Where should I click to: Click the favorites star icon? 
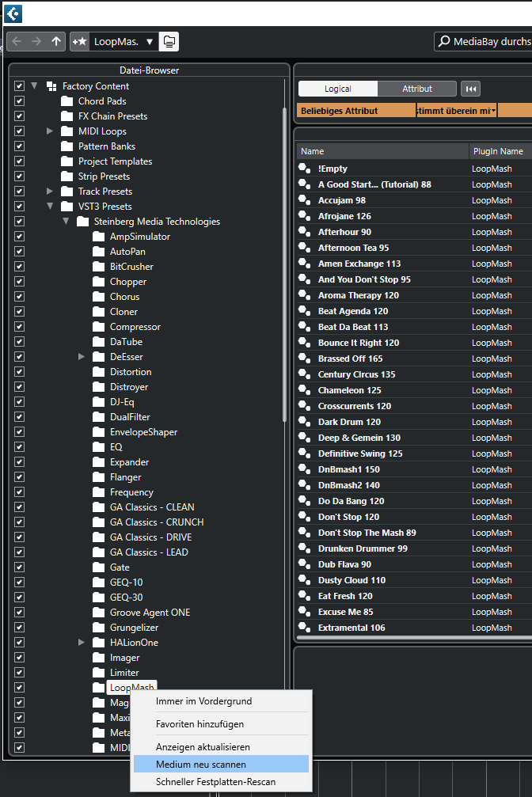pos(79,42)
